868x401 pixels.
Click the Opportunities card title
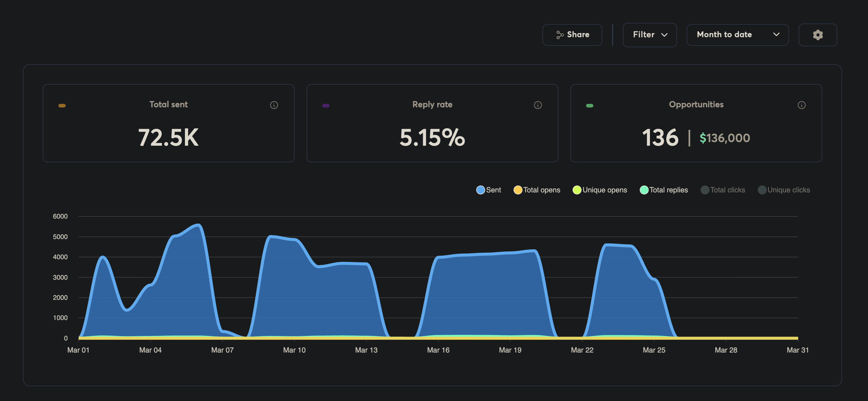(696, 104)
